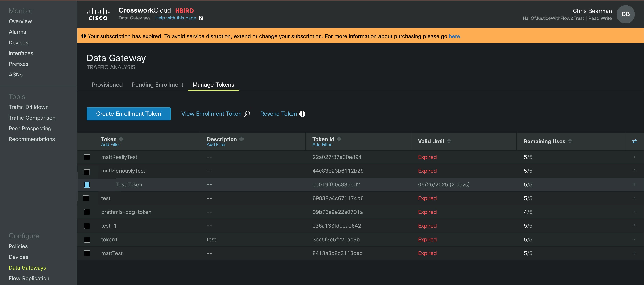Select the mattSeriouslyTest checkbox
The width and height of the screenshot is (644, 285).
pyautogui.click(x=87, y=172)
